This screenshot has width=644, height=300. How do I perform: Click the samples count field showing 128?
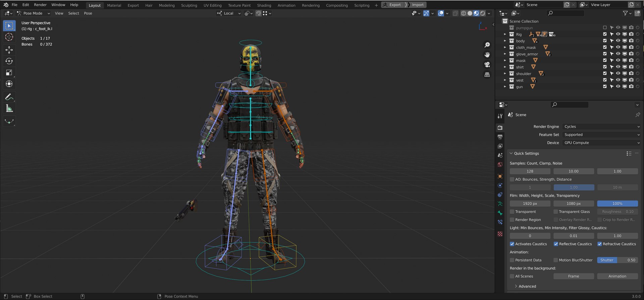tap(530, 171)
